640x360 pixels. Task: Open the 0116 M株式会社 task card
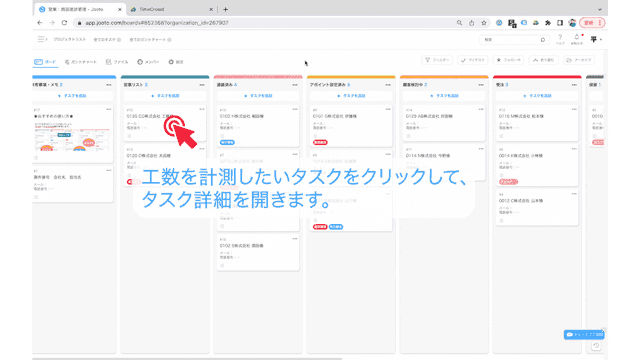pyautogui.click(x=537, y=123)
